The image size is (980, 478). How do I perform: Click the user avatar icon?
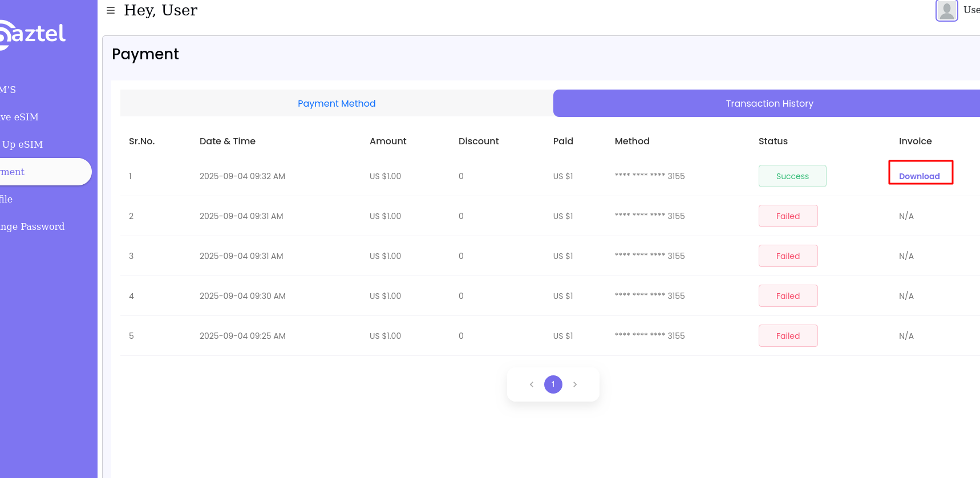pos(946,10)
